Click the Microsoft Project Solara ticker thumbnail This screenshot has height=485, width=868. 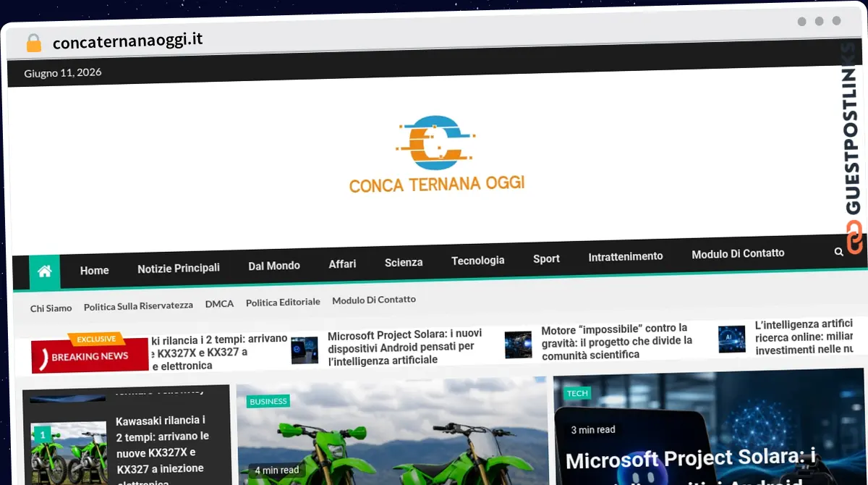tap(305, 350)
